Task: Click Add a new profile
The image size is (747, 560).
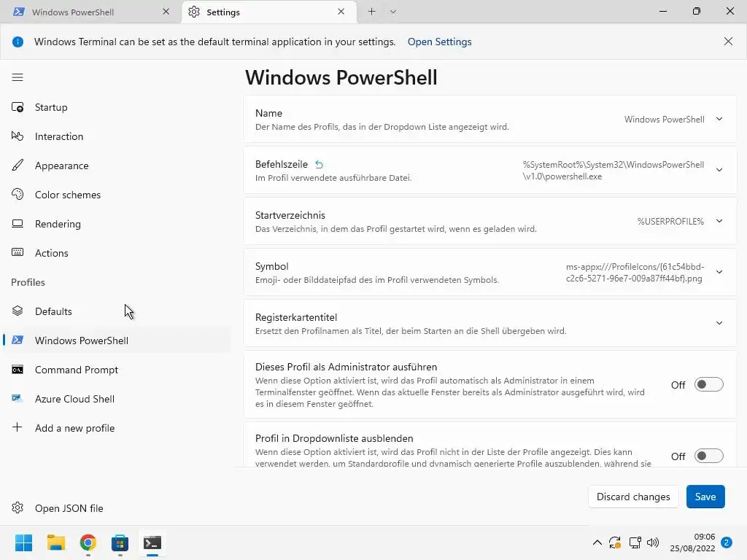Action: [x=117, y=427]
